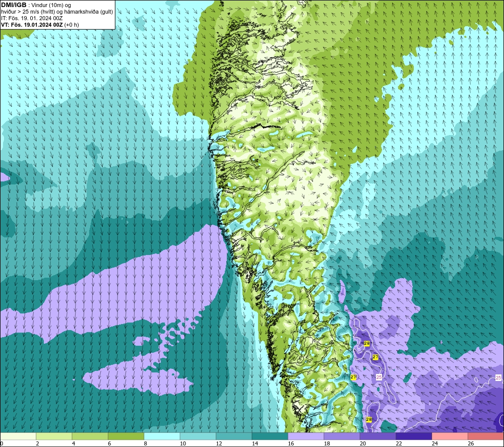Click the legend scale label "10"
The width and height of the screenshot is (504, 447).
coord(183,443)
